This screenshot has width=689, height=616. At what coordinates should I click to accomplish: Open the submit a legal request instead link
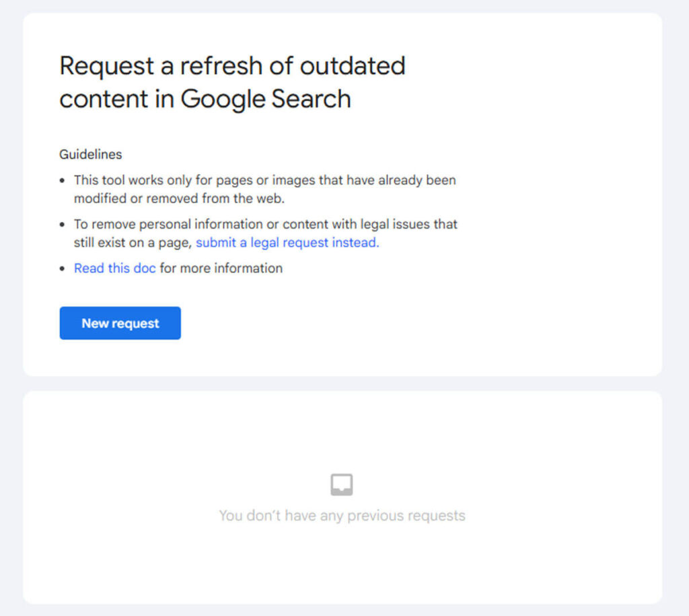286,243
